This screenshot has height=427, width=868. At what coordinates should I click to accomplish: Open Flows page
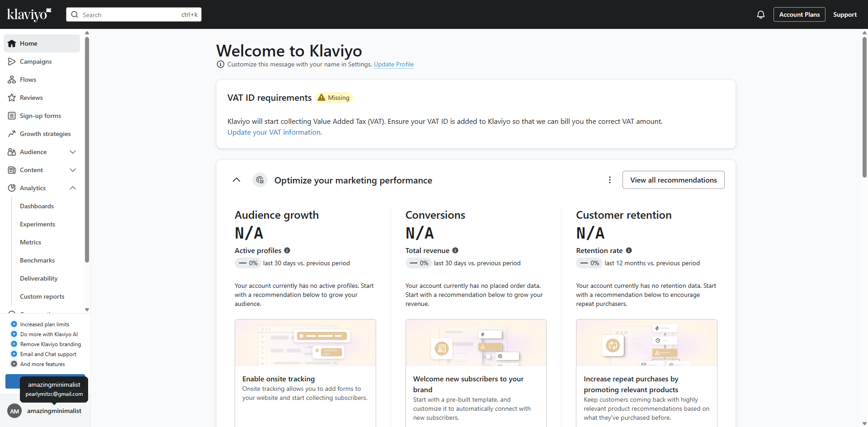coord(42,80)
